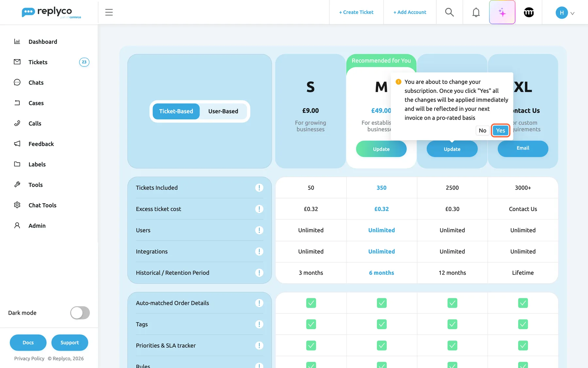Click info icon for Historical / Retention Period
This screenshot has height=368, width=588.
tap(259, 273)
